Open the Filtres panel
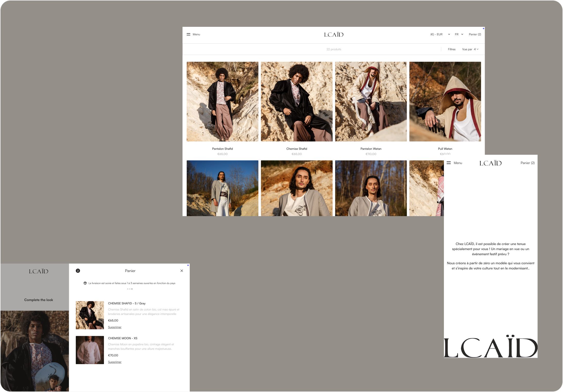 (452, 49)
